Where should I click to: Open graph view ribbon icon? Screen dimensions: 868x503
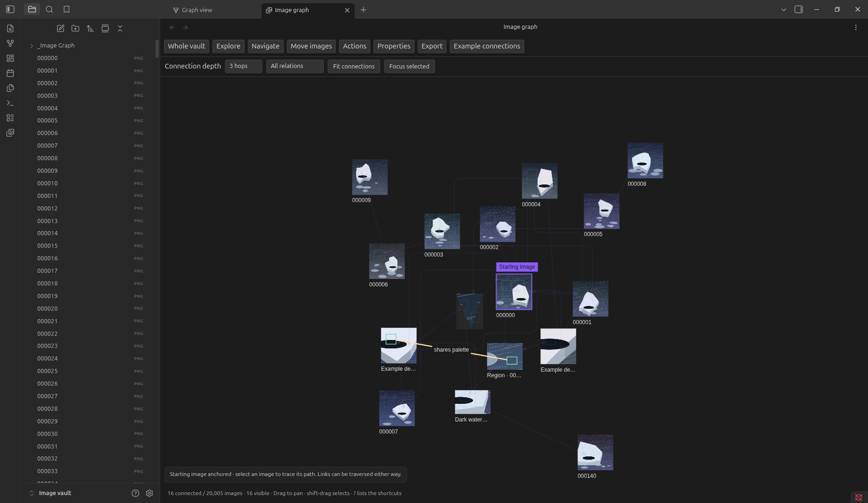[x=10, y=43]
